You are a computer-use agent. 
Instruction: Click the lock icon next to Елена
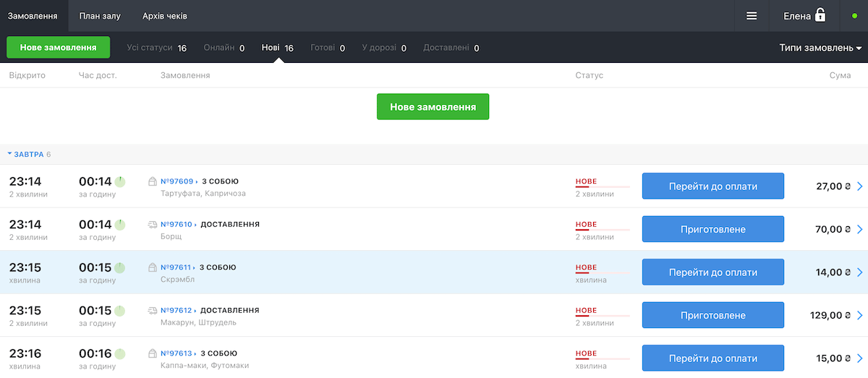[820, 15]
